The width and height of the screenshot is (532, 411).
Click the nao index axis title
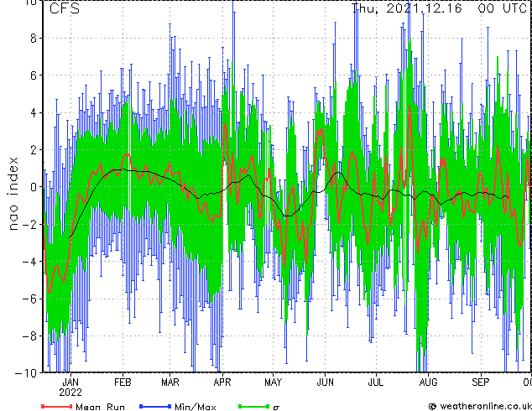[x=13, y=193]
